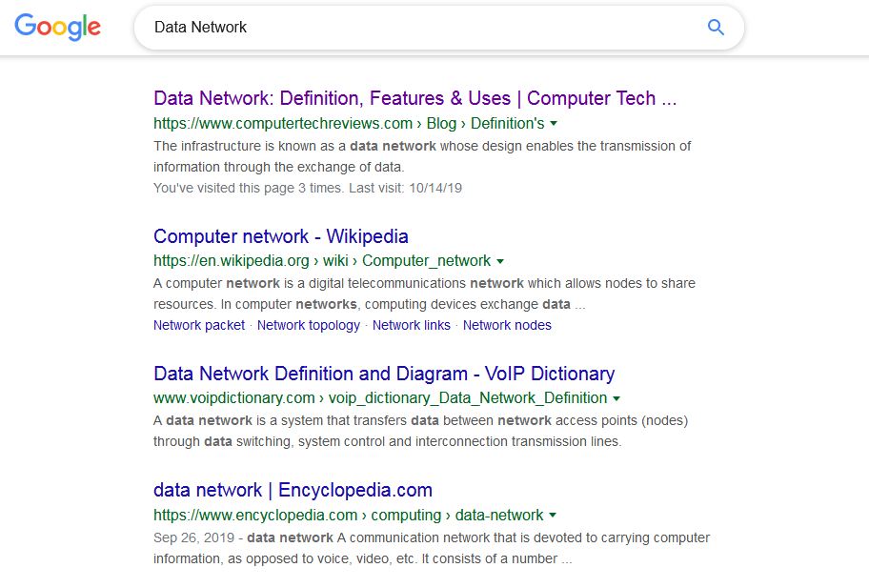Open the dropdown arrow beside computertechreviews.com result
The image size is (869, 588).
tap(554, 123)
